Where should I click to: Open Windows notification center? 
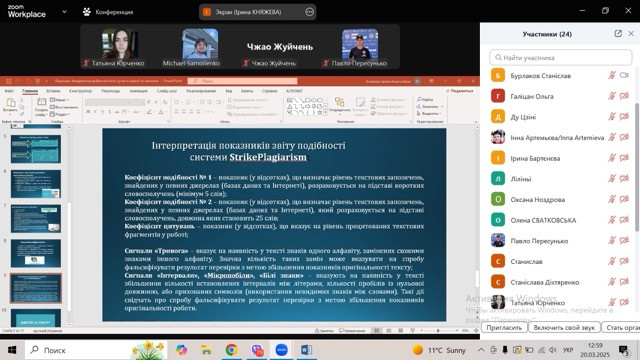coord(623,350)
